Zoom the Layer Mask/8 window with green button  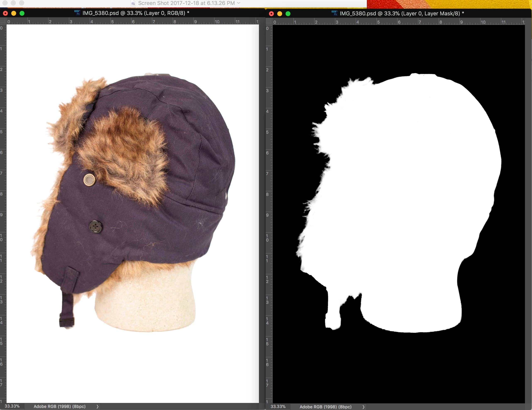(288, 14)
